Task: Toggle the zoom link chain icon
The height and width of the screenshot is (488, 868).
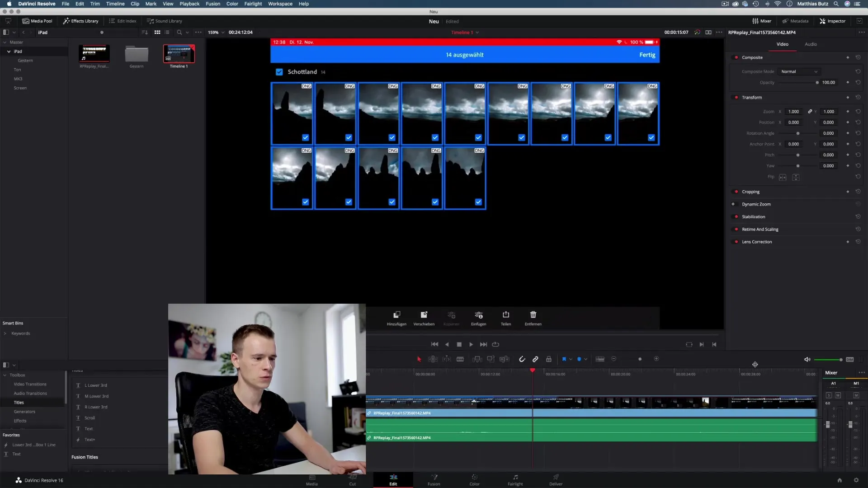Action: [810, 112]
